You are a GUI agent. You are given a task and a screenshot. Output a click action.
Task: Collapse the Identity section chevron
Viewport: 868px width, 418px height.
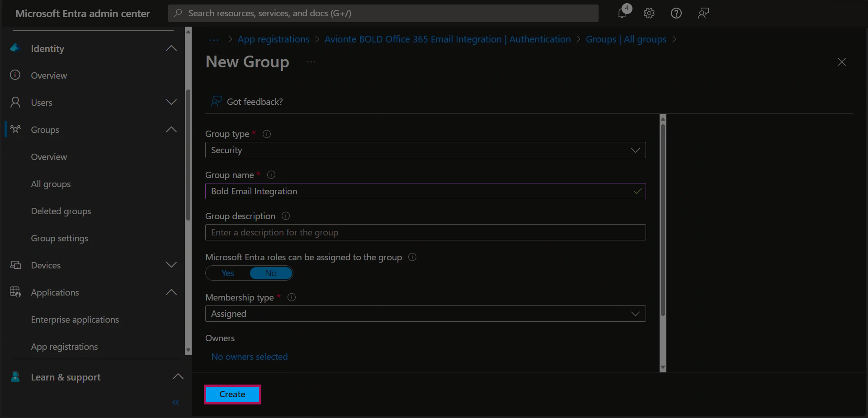coord(171,48)
